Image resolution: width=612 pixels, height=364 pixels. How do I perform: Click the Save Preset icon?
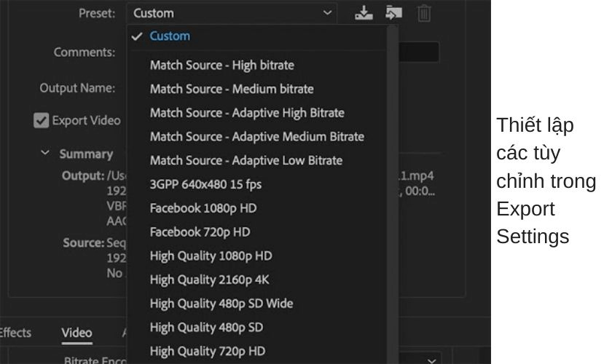click(x=364, y=13)
